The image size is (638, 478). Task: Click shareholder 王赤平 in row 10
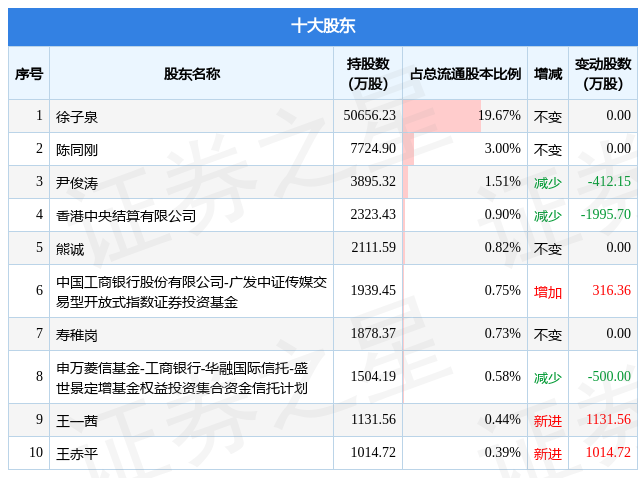tap(77, 453)
